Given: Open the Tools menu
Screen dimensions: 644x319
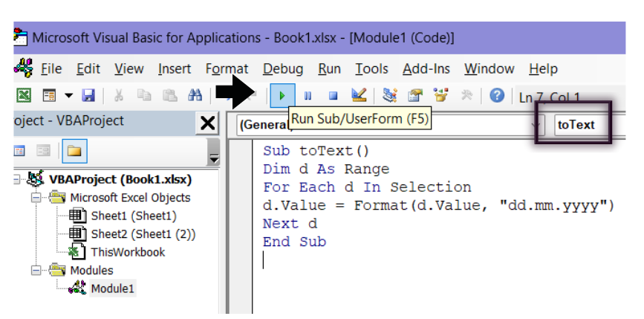Looking at the screenshot, I should pyautogui.click(x=371, y=68).
